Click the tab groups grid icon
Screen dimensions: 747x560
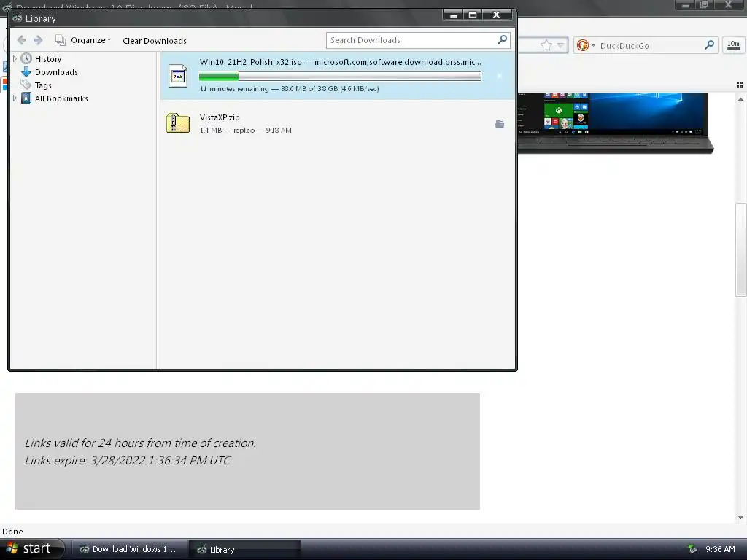740,85
